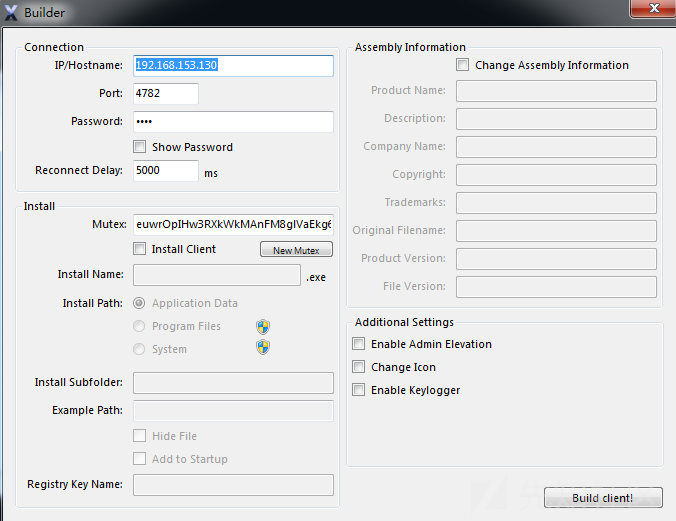Toggle the Show Password checkbox
676x521 pixels.
139,147
